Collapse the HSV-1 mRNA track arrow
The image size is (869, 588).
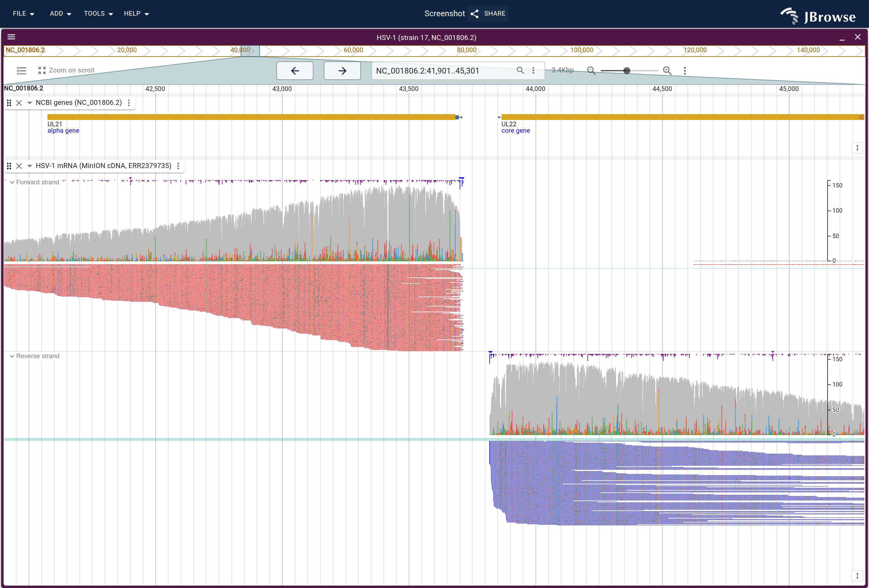coord(30,166)
